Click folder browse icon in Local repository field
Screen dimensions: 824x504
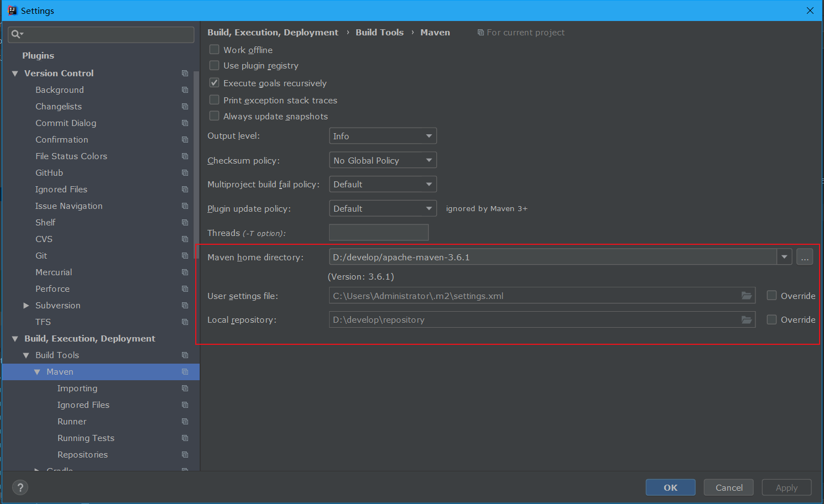[x=747, y=319]
